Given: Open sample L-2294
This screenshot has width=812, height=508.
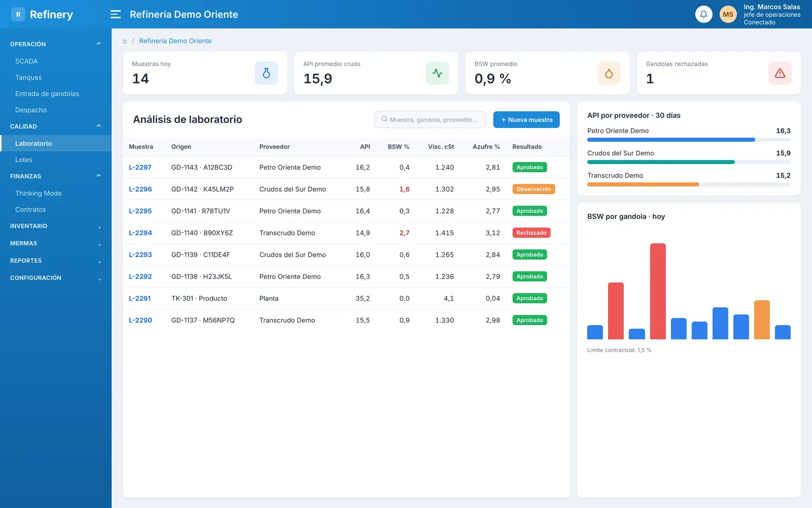Looking at the screenshot, I should coord(140,233).
